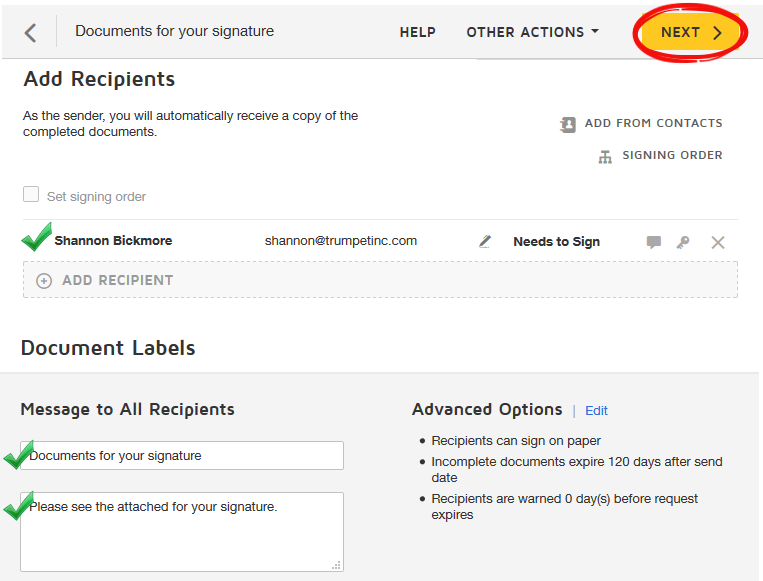763x581 pixels.
Task: Edit the Advanced Options
Action: point(596,411)
